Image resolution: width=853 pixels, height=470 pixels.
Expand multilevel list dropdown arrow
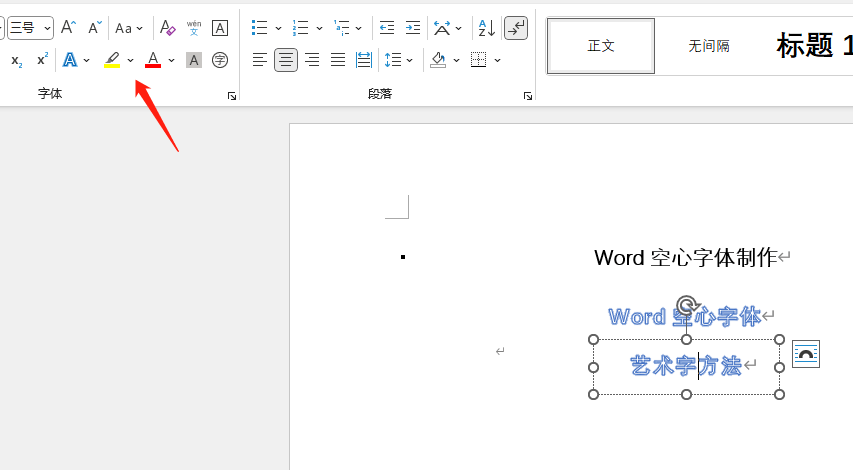coord(358,28)
